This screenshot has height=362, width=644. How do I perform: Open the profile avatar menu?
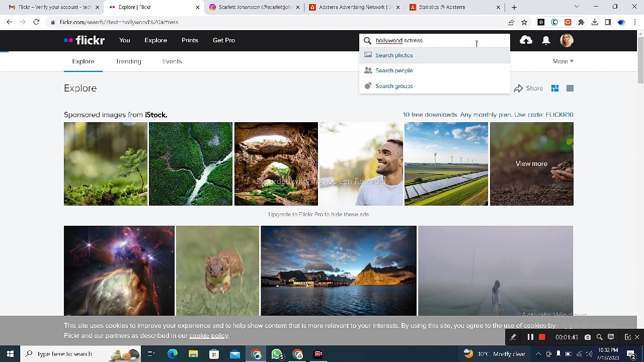pos(567,40)
